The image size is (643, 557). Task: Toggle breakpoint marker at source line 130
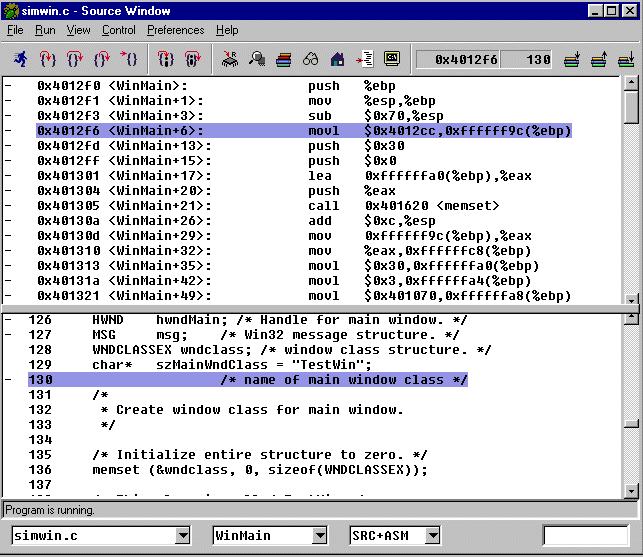coord(8,380)
